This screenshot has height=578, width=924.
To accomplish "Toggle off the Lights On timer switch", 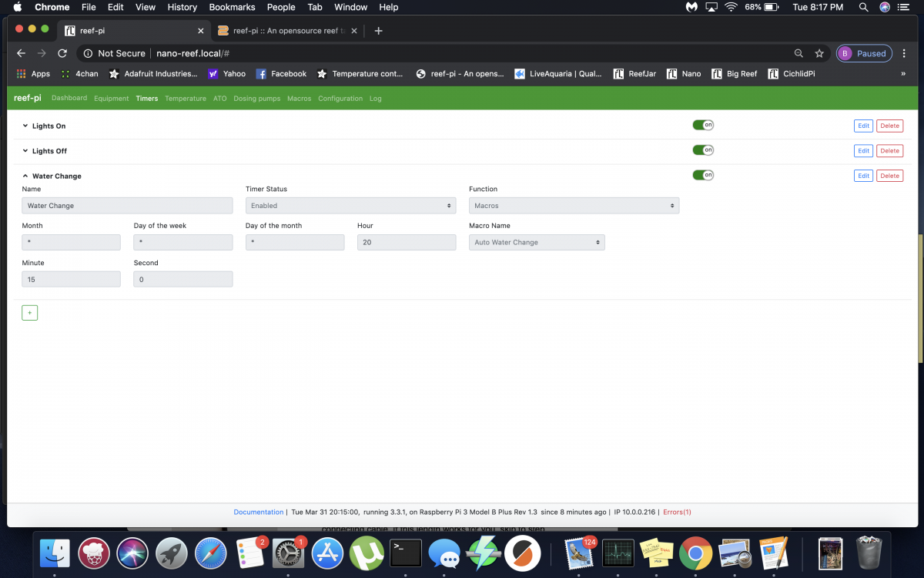I will point(702,125).
